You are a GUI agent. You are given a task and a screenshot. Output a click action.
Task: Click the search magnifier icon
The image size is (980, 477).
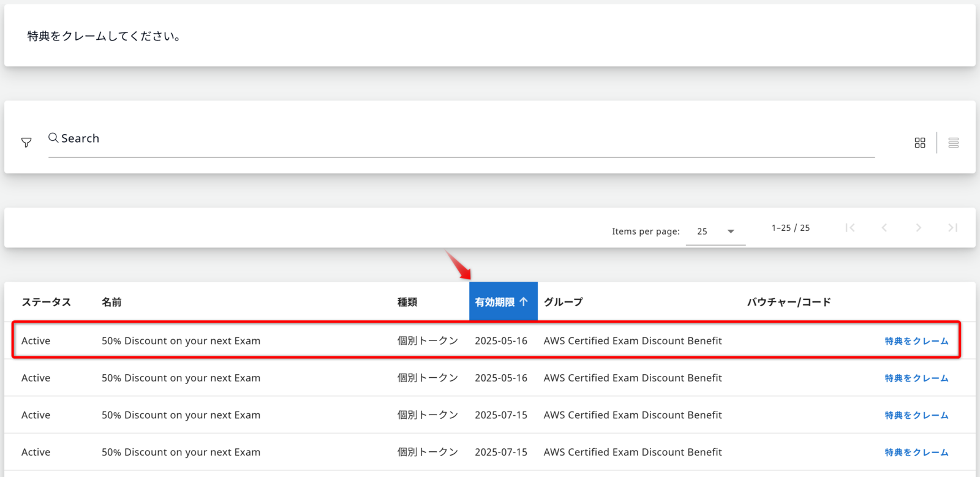pos(53,138)
